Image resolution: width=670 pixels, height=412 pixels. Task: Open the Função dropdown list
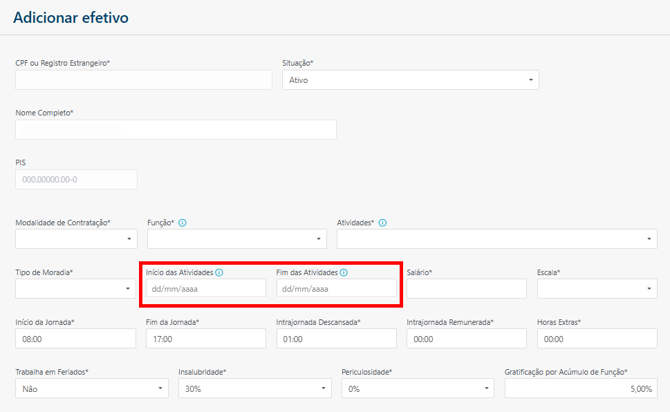pyautogui.click(x=236, y=239)
